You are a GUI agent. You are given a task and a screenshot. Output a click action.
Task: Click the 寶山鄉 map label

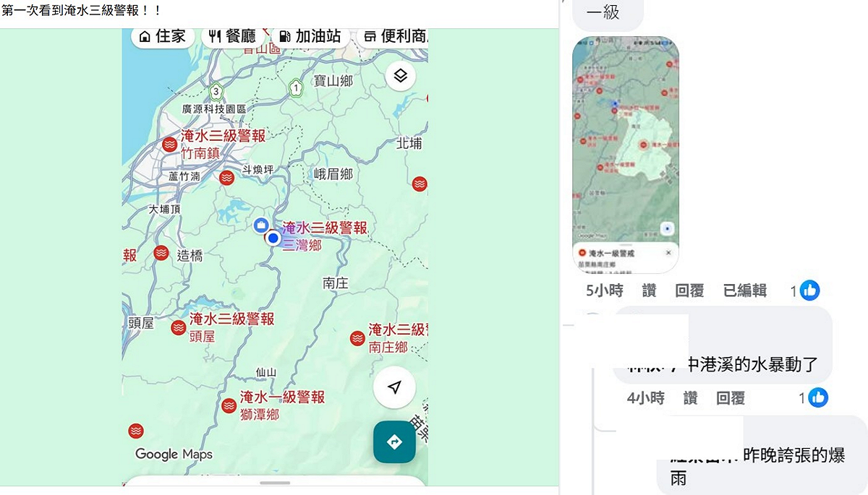[x=333, y=81]
